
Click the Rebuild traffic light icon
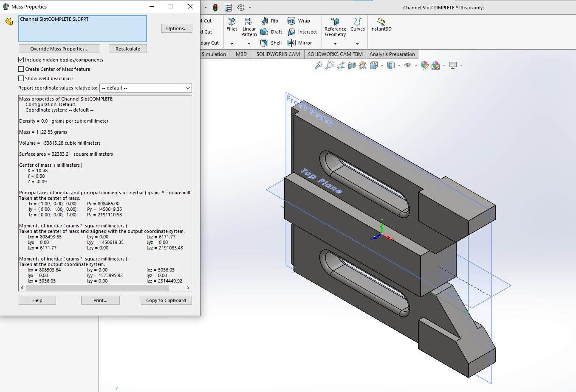point(215,8)
